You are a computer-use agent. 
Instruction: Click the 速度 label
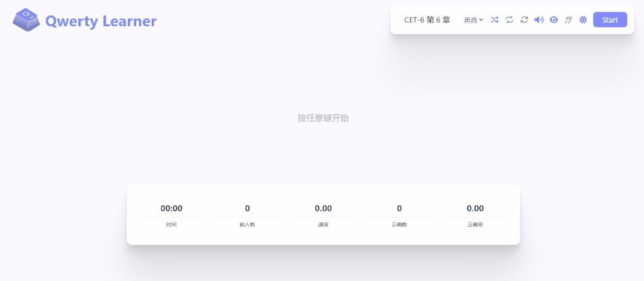(x=323, y=225)
